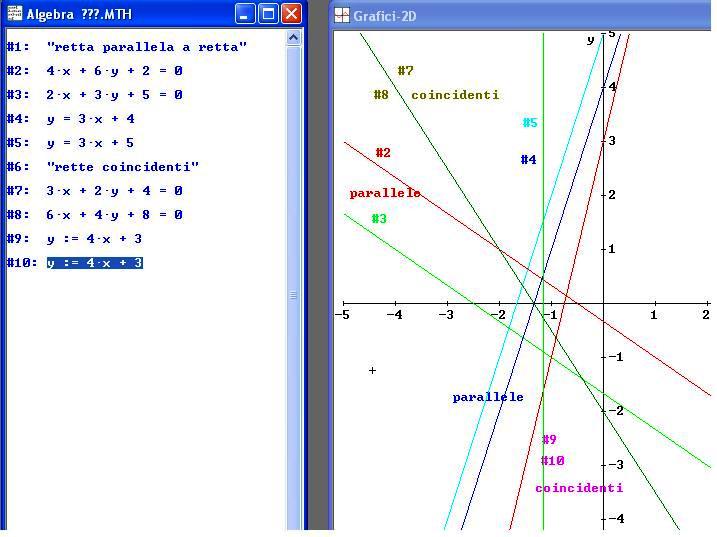The height and width of the screenshot is (537, 717).
Task: Click the magenta 'coincidenti' annotation
Action: tap(579, 488)
